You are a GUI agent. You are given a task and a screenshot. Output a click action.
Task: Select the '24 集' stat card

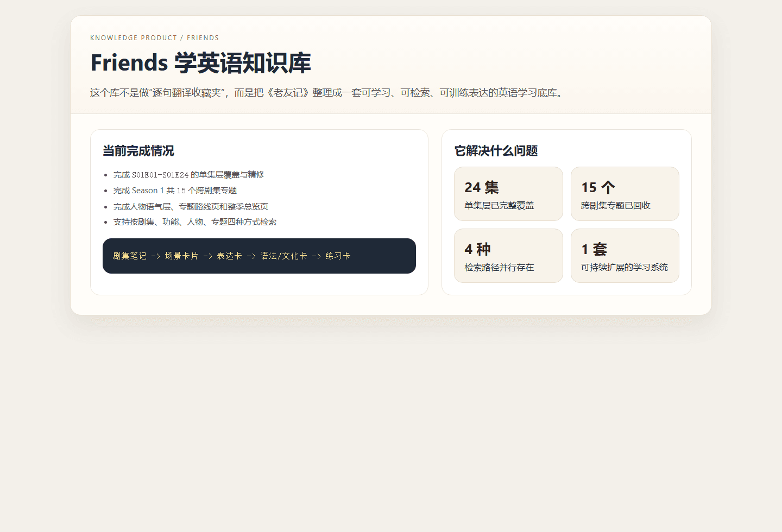pyautogui.click(x=508, y=194)
